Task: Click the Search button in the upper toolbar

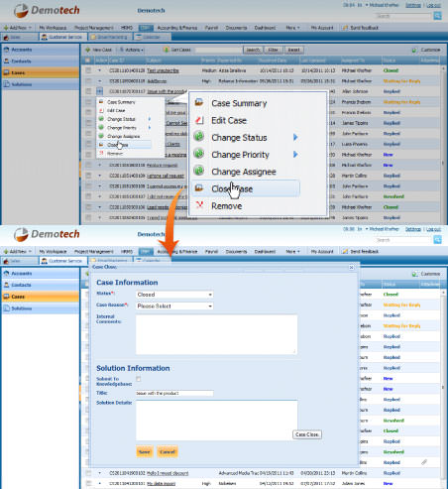Action: point(253,50)
